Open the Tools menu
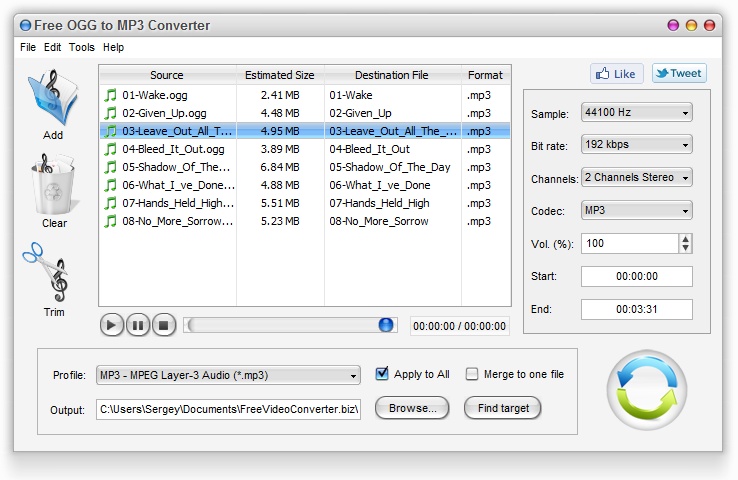This screenshot has width=738, height=480. pos(81,47)
